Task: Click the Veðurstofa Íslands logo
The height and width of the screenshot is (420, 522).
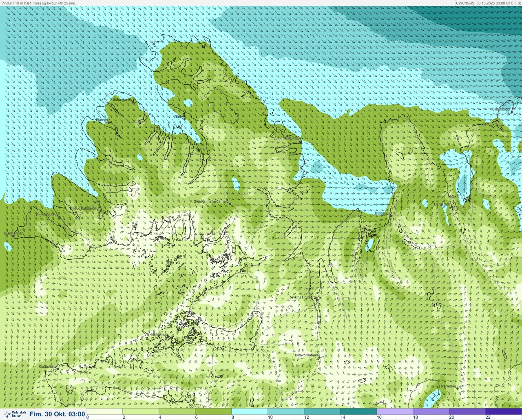Action: tap(14, 414)
